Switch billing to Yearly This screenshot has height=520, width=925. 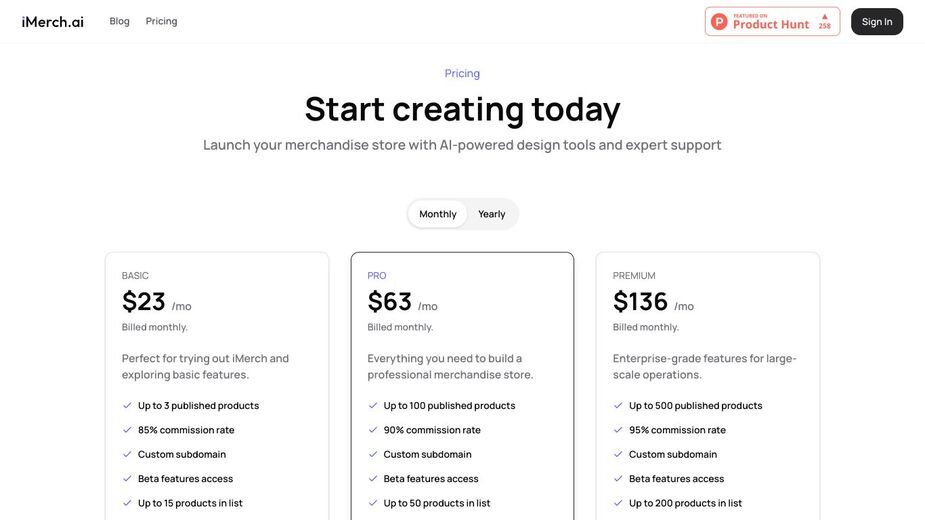491,214
